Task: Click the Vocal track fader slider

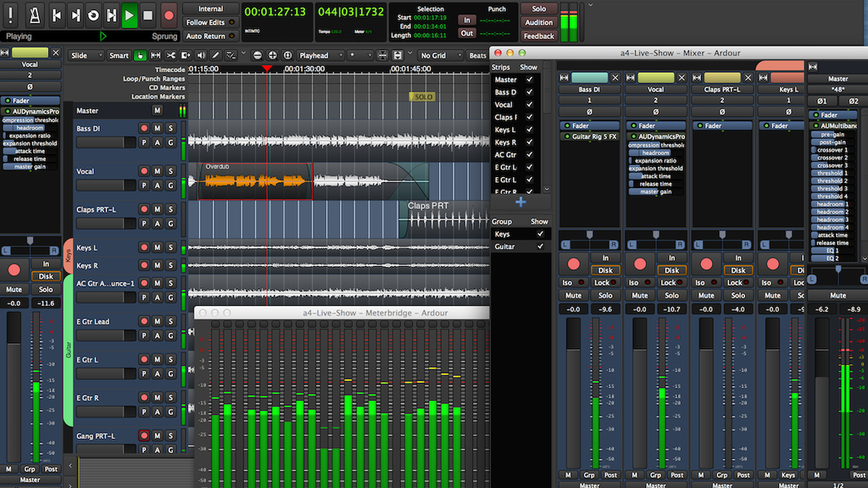Action: point(123,185)
